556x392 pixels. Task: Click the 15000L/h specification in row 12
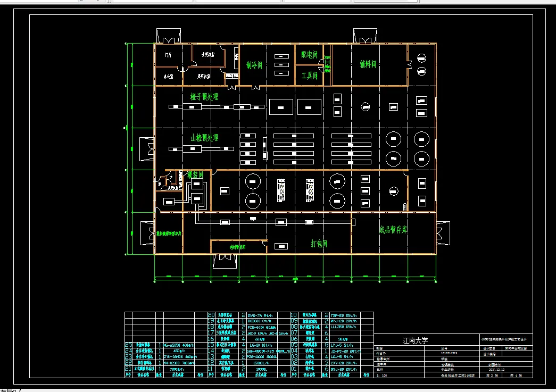click(x=261, y=363)
